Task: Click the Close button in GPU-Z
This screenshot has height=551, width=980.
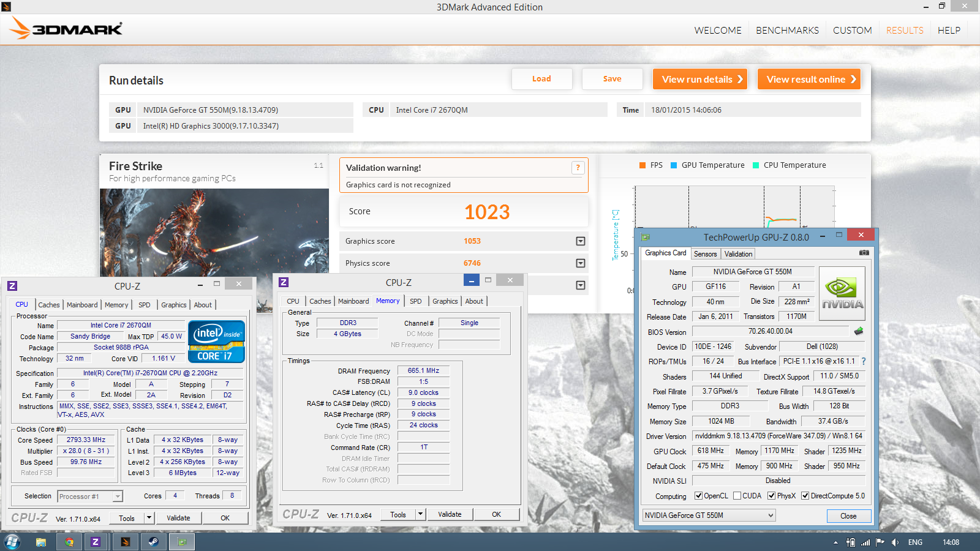Action: tap(848, 516)
